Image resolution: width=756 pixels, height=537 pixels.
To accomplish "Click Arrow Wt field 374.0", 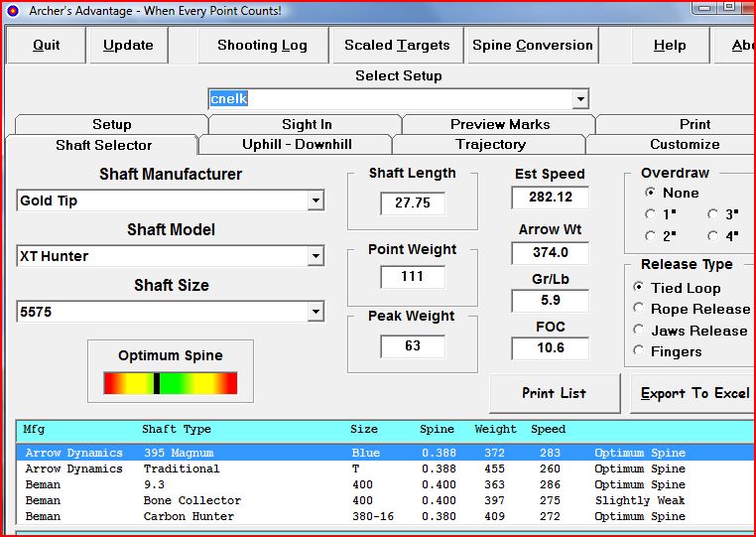I will 550,253.
